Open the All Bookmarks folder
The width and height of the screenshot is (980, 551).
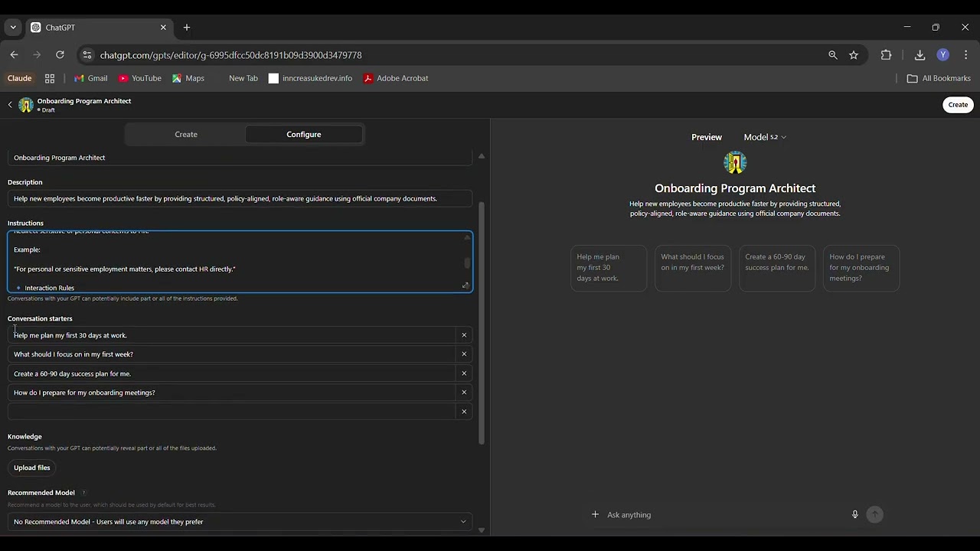939,78
